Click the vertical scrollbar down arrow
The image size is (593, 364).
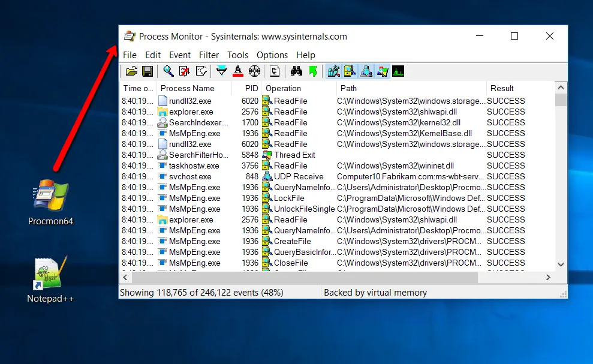561,264
